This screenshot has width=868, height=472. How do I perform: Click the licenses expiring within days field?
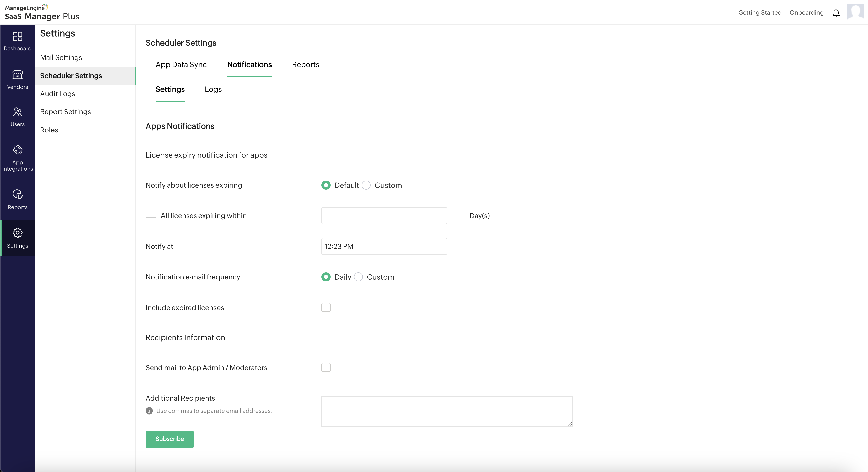coord(384,216)
